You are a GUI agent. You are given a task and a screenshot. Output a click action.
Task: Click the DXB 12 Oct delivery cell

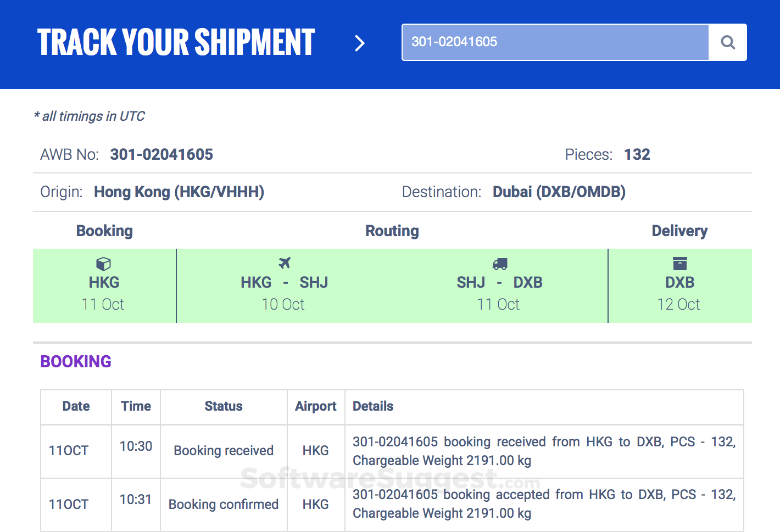(x=679, y=293)
